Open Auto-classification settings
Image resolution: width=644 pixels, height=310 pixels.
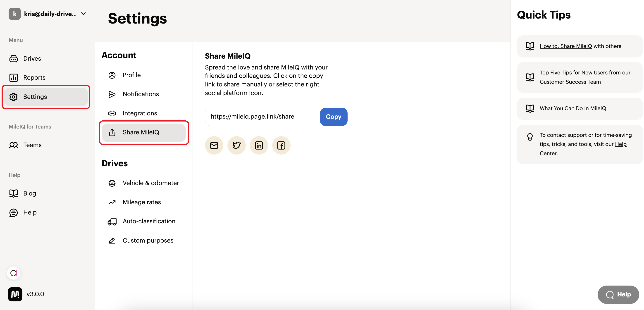[143, 222]
